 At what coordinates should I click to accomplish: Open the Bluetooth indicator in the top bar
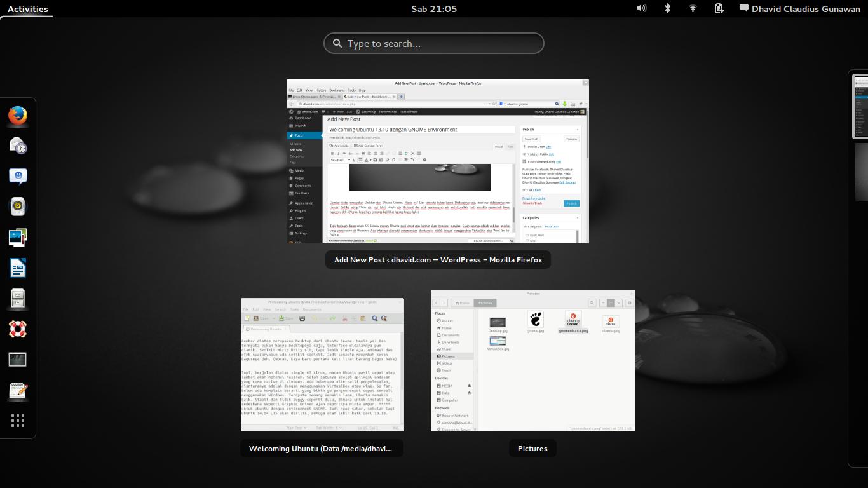(667, 8)
